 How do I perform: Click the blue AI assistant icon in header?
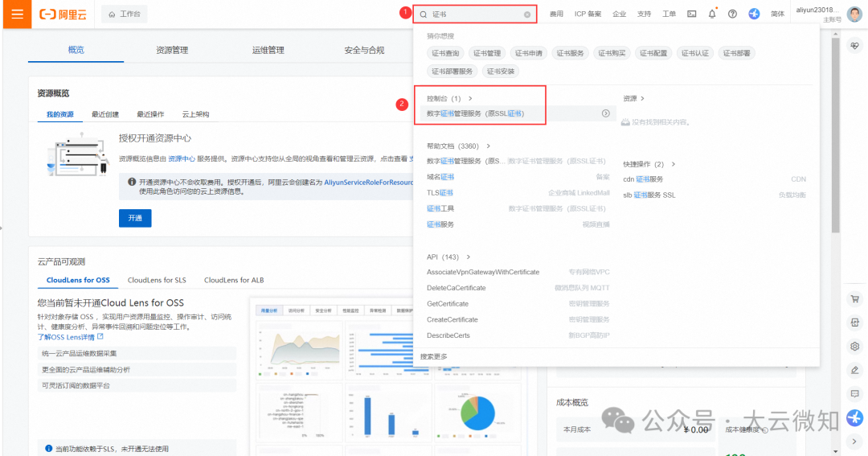click(x=754, y=14)
